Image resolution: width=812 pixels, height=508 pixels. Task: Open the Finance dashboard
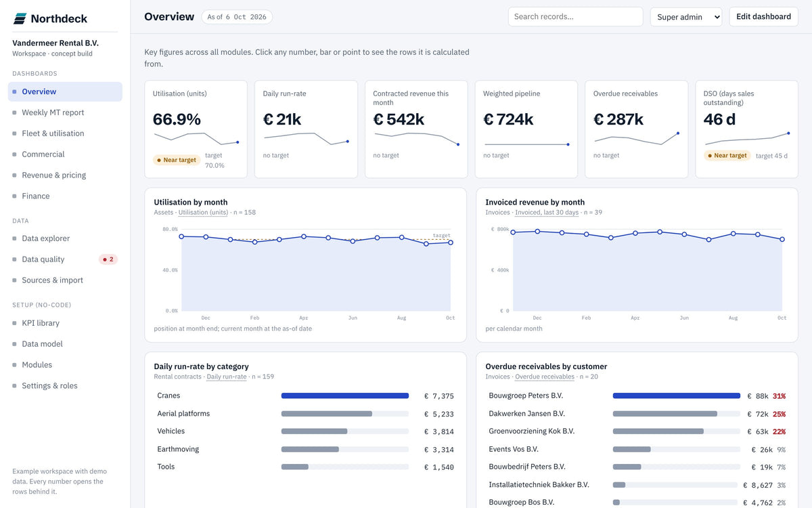coord(65,196)
